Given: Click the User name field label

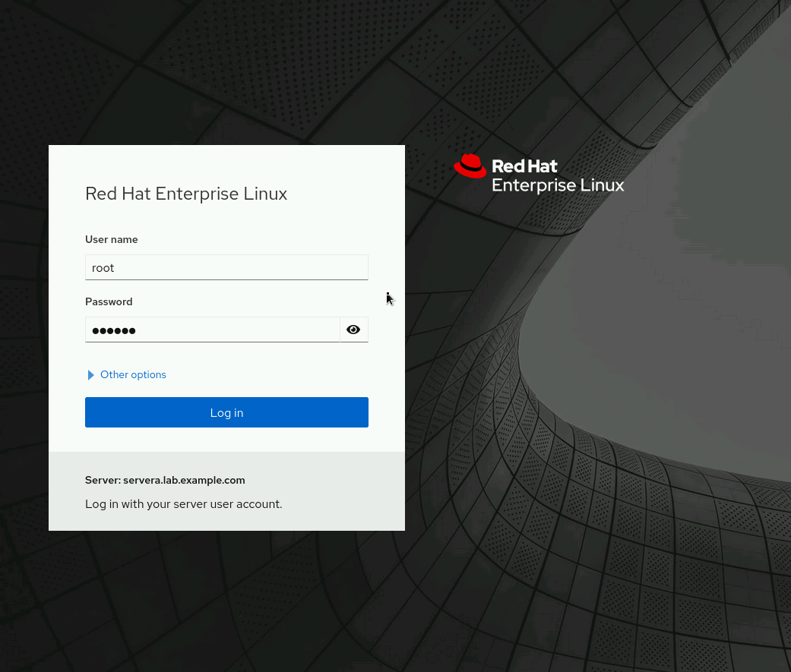Looking at the screenshot, I should tap(112, 239).
